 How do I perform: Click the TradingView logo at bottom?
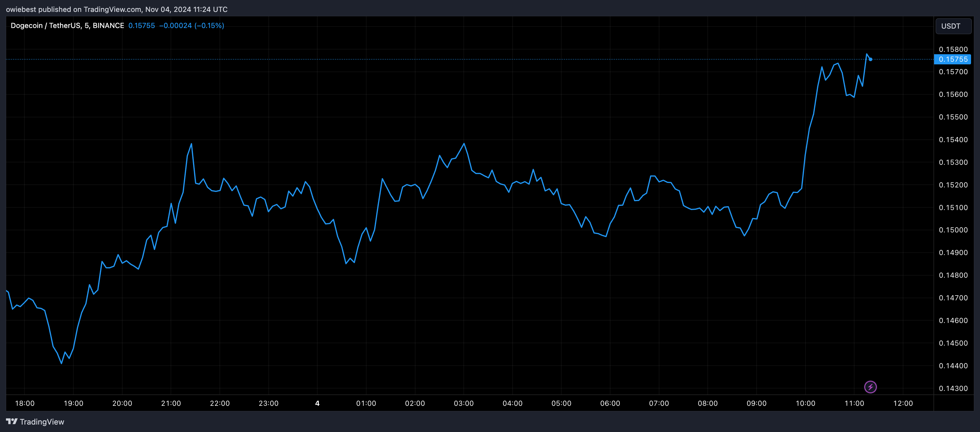click(x=35, y=422)
